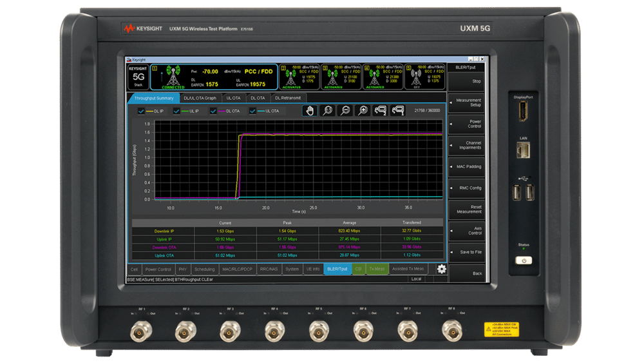The image size is (644, 363).
Task: Switch to the MAC/RLC/PDCP tab
Action: (x=237, y=270)
